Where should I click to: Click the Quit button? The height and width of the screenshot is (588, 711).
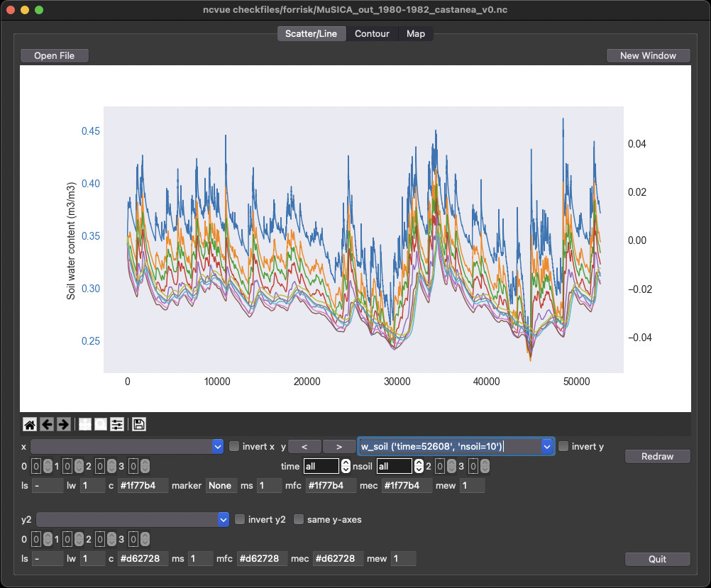[658, 559]
